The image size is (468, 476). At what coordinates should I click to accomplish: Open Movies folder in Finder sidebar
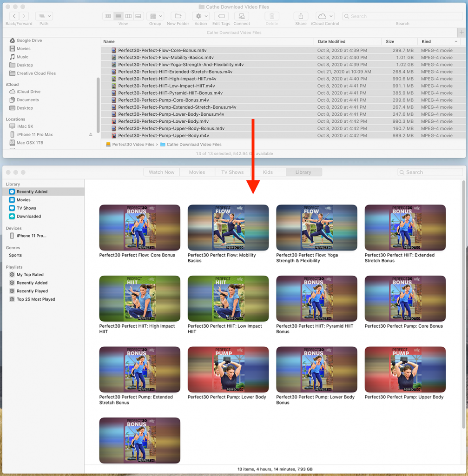point(23,48)
